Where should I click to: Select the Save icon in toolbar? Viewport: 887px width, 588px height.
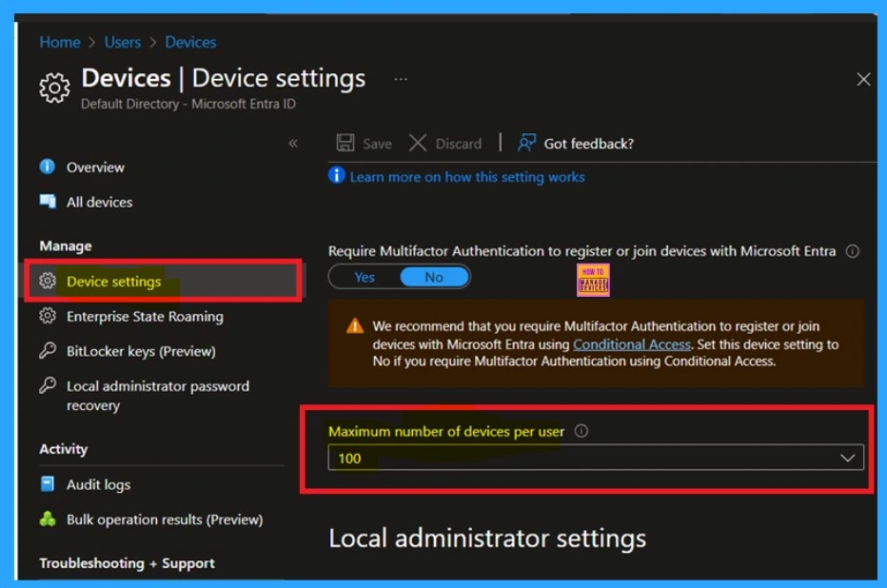345,143
